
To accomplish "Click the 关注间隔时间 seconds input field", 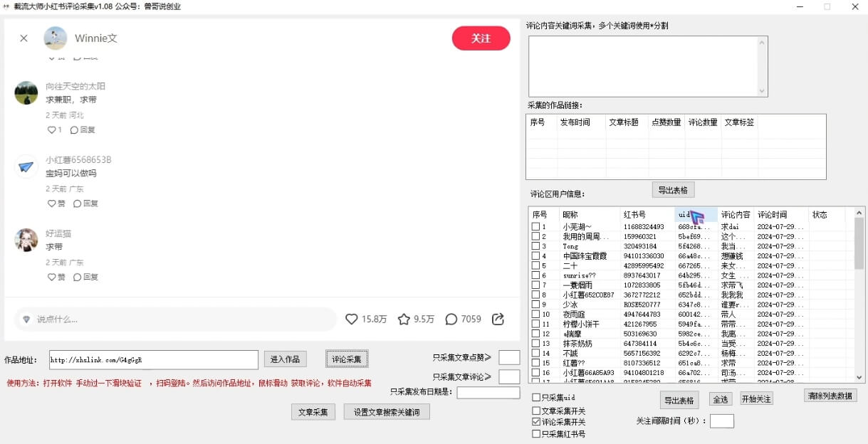I will tap(721, 421).
